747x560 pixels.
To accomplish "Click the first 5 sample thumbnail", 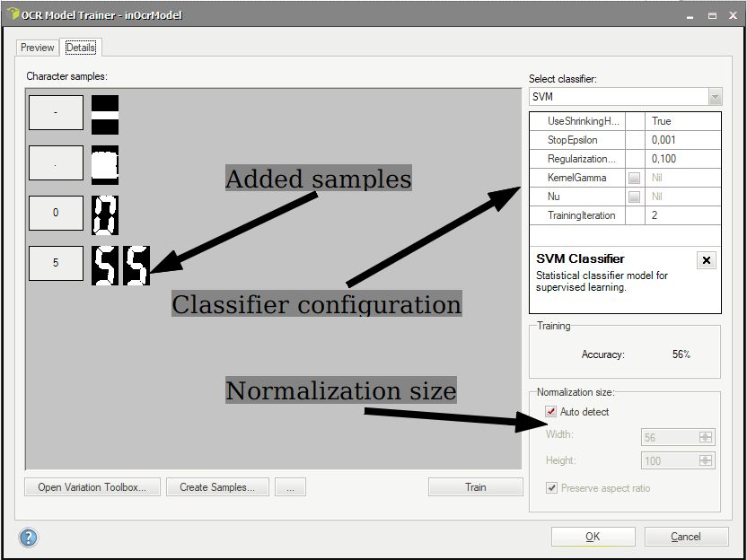I will 105,266.
